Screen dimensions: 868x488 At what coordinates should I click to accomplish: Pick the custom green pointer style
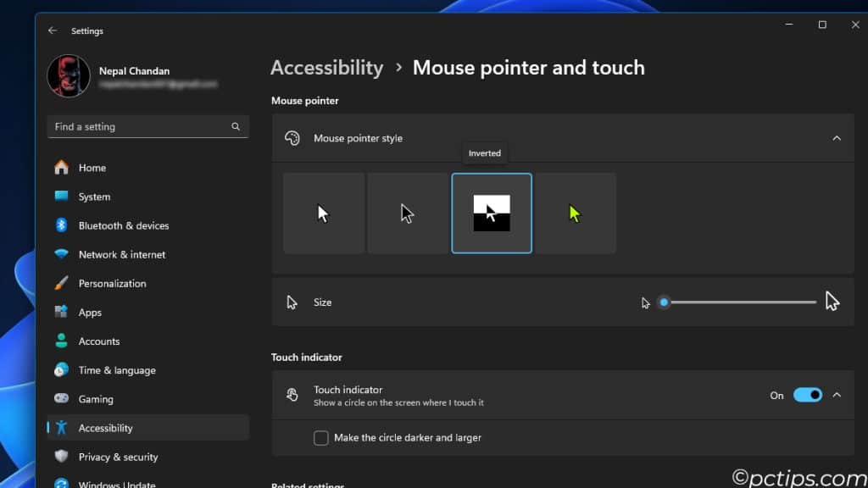coord(575,213)
